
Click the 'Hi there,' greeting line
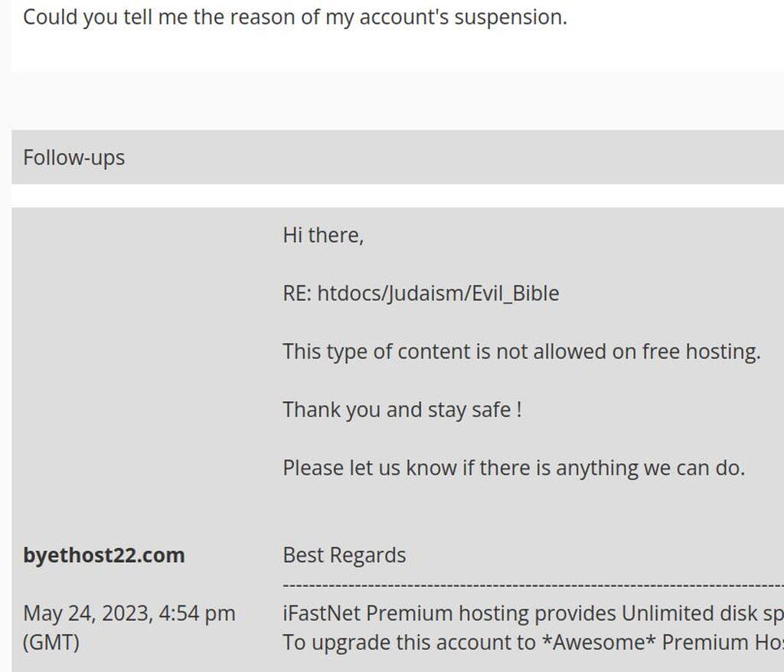323,235
